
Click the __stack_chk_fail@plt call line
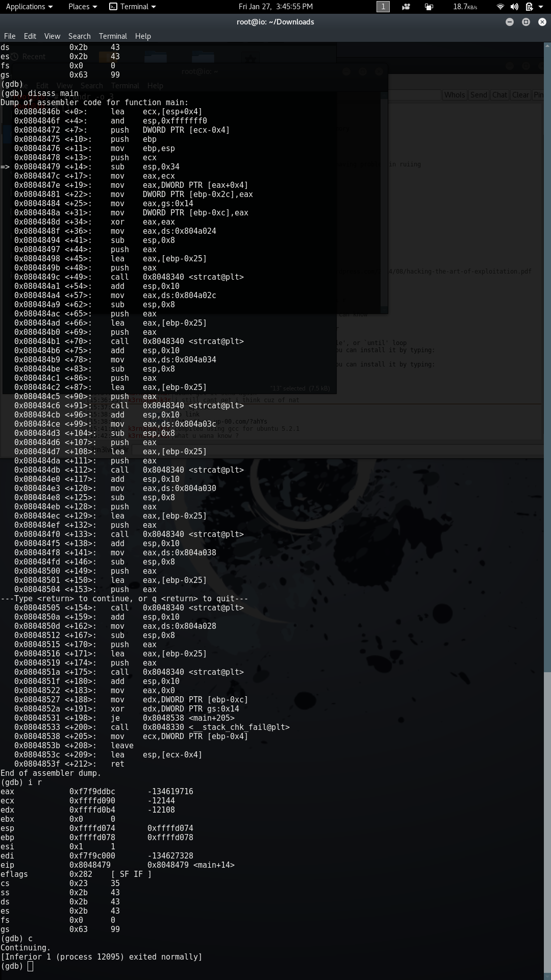pos(152,727)
